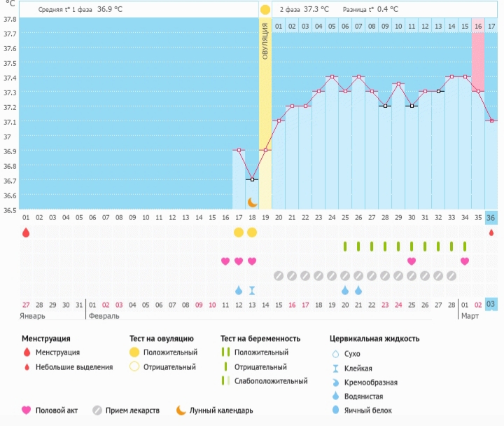Click 'Лунный календарь' legend label

(220, 411)
